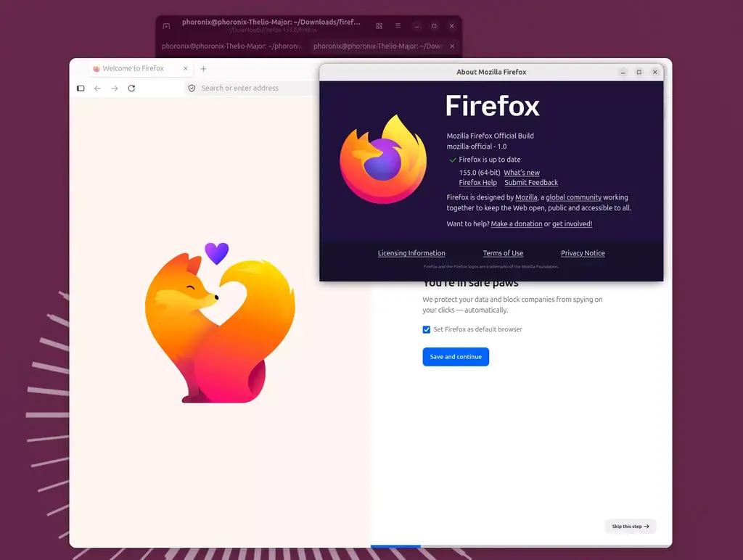Follow the global community link
Image resolution: width=743 pixels, height=560 pixels.
pos(573,197)
